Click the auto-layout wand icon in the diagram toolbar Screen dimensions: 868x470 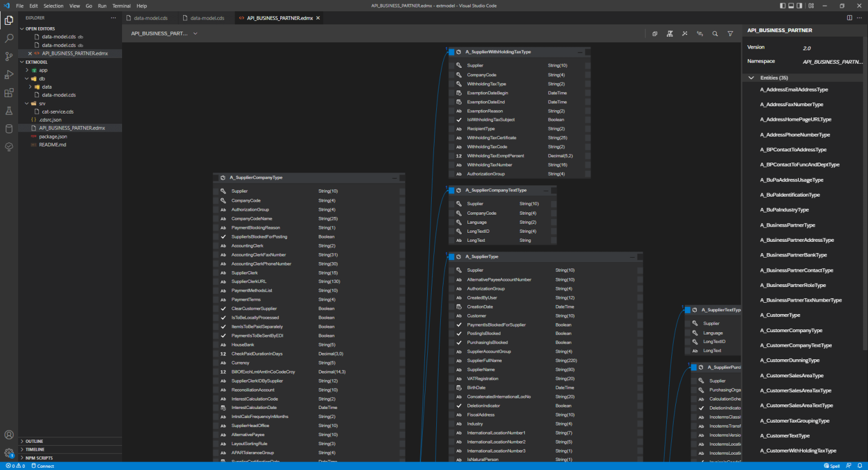point(684,34)
